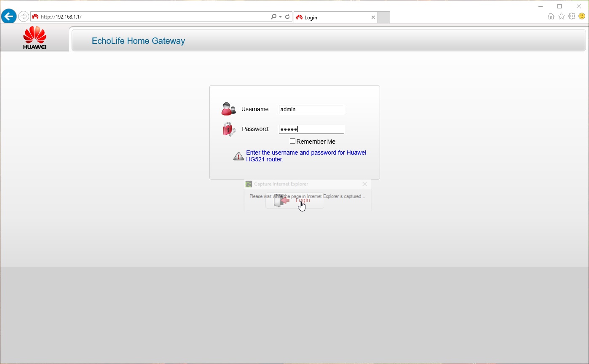Open a new blank tab
Screen dimensions: 589x364
tap(384, 17)
